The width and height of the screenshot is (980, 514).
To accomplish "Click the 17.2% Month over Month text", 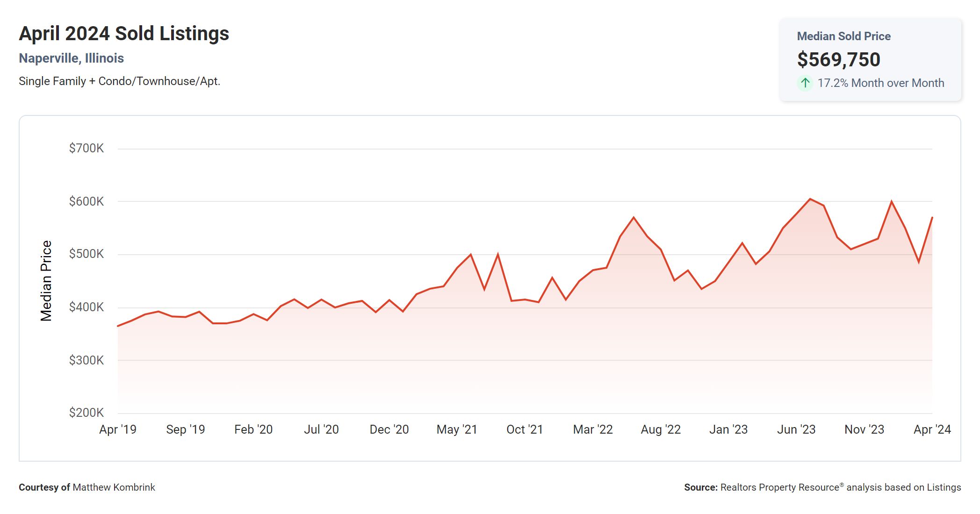I will [x=880, y=83].
